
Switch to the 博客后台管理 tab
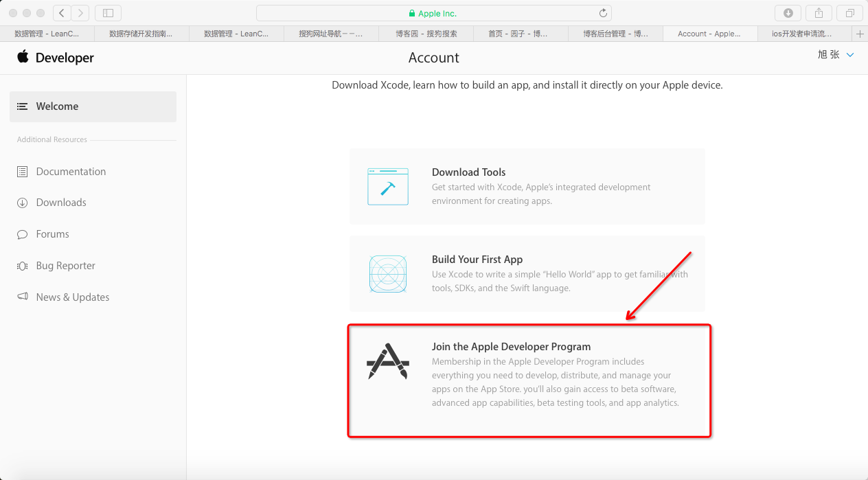point(615,34)
